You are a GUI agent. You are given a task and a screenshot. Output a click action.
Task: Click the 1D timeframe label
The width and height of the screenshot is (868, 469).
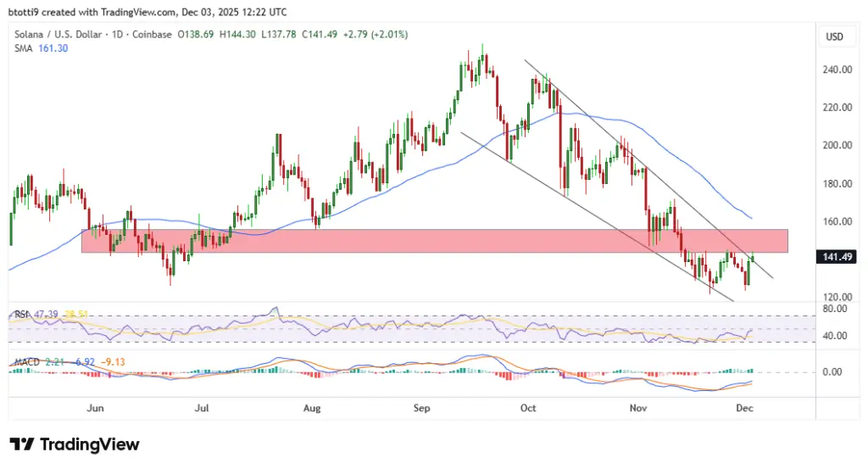[x=117, y=34]
